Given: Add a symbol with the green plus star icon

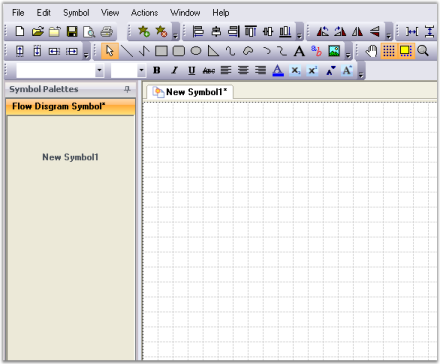Looking at the screenshot, I should click(x=144, y=32).
